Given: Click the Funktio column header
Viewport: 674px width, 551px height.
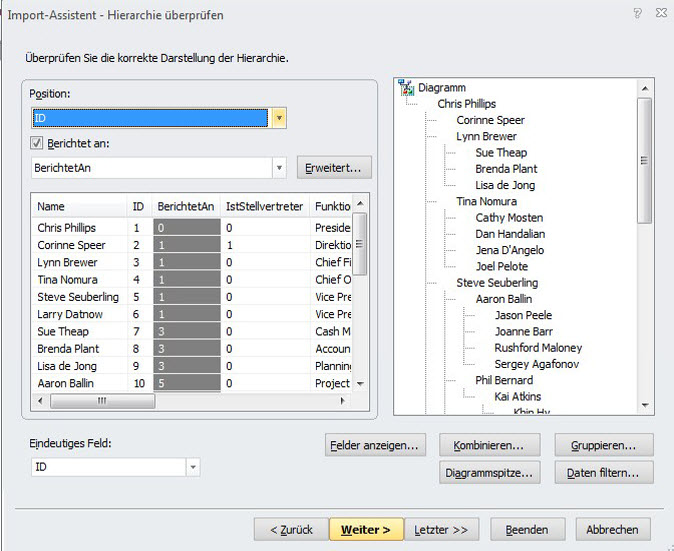Looking at the screenshot, I should (x=331, y=206).
